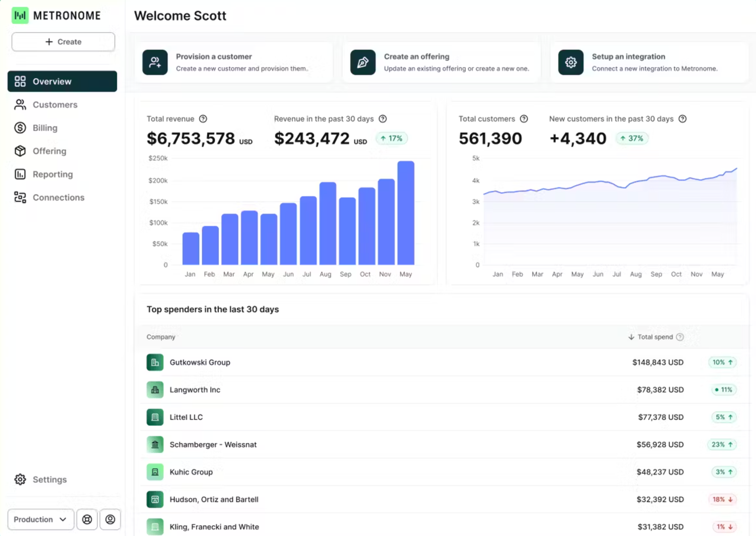Open Langworth Inc's record
Screen dimensions: 756x536
tap(195, 389)
